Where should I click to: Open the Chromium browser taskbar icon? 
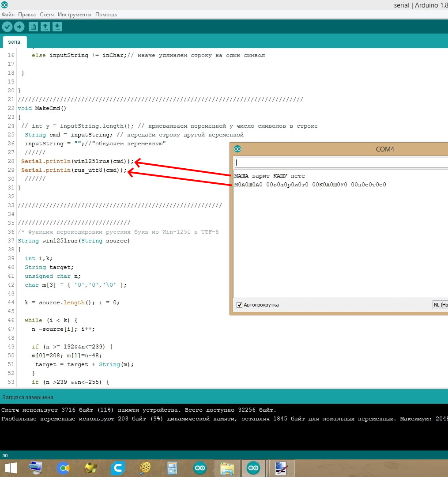tap(64, 468)
